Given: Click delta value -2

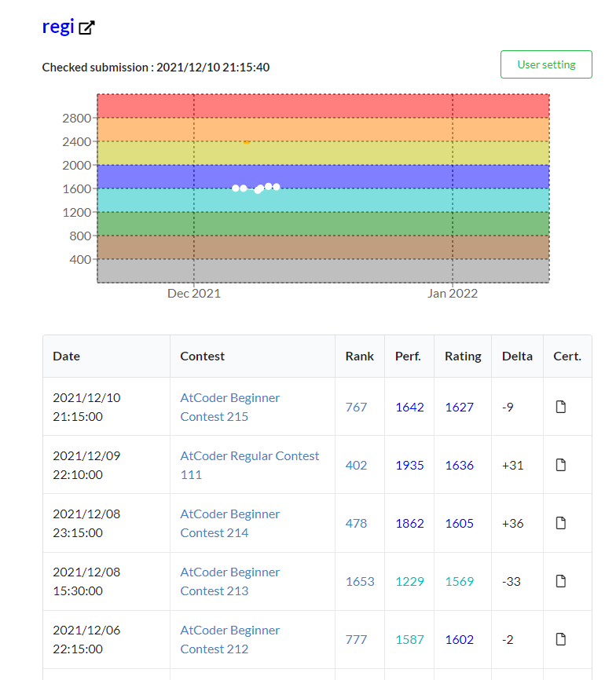Looking at the screenshot, I should [508, 640].
